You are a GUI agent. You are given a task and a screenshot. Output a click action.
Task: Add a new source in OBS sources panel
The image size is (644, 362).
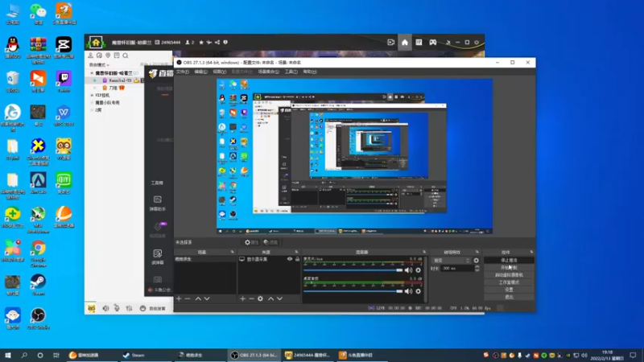pyautogui.click(x=242, y=298)
